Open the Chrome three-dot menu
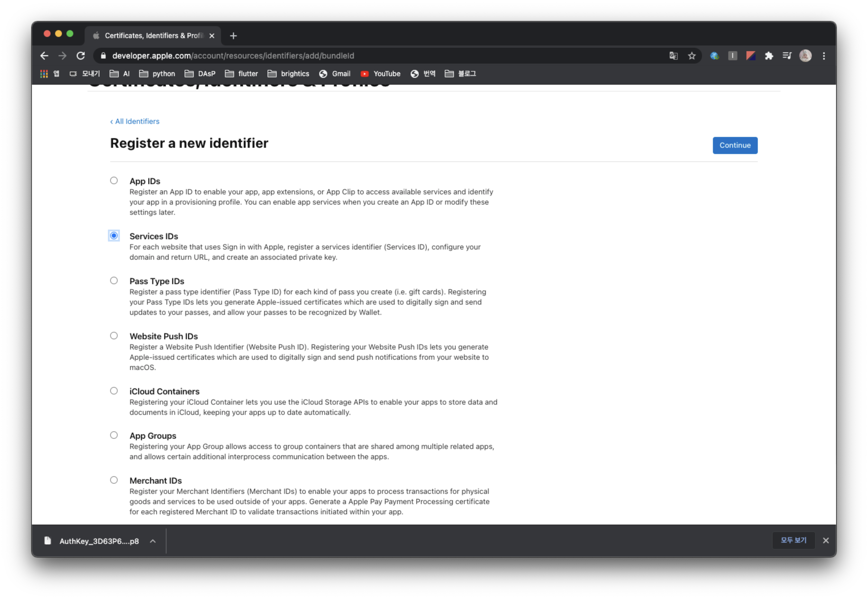Screen dimensions: 868x599 pos(824,56)
